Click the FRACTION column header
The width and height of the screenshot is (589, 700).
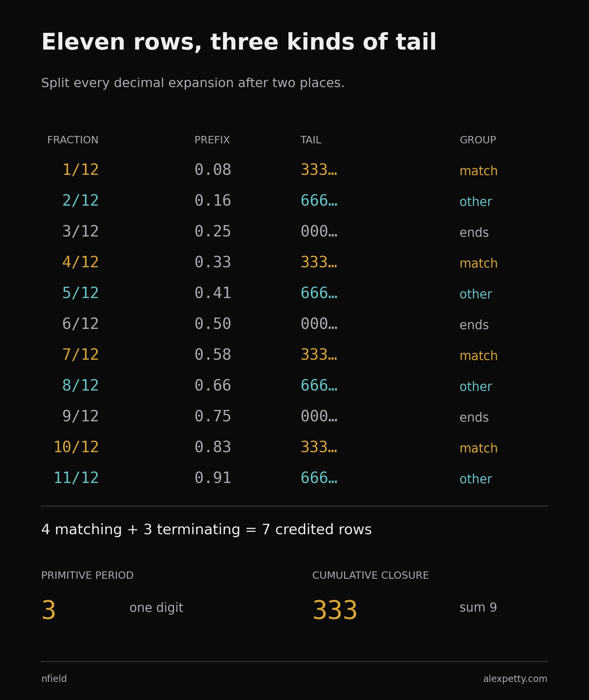coord(73,140)
